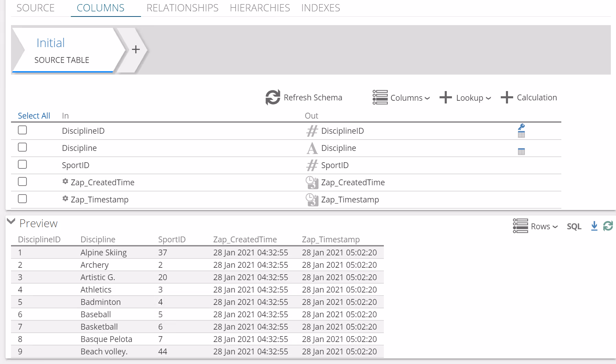Click the table icon in Discipline row
This screenshot has height=364, width=616.
[x=521, y=152]
